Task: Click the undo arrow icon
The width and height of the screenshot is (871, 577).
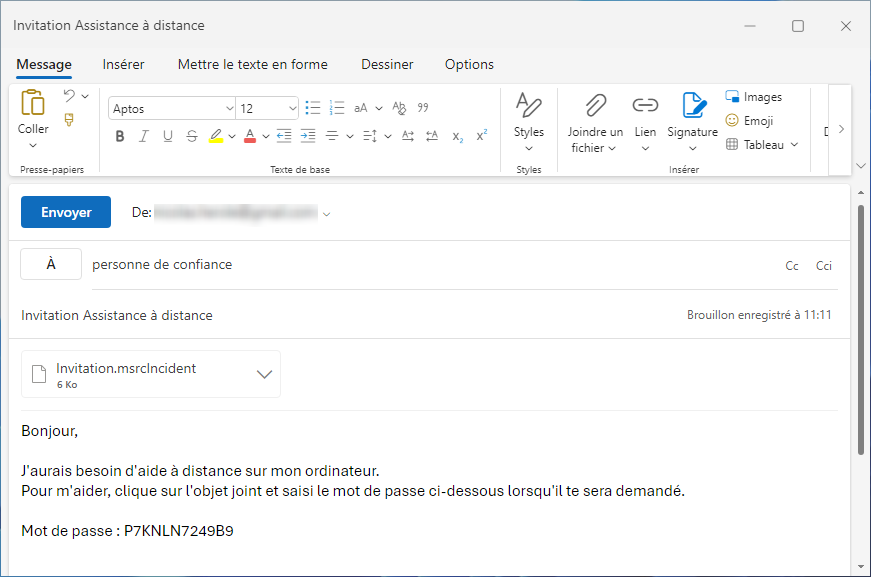Action: [69, 96]
